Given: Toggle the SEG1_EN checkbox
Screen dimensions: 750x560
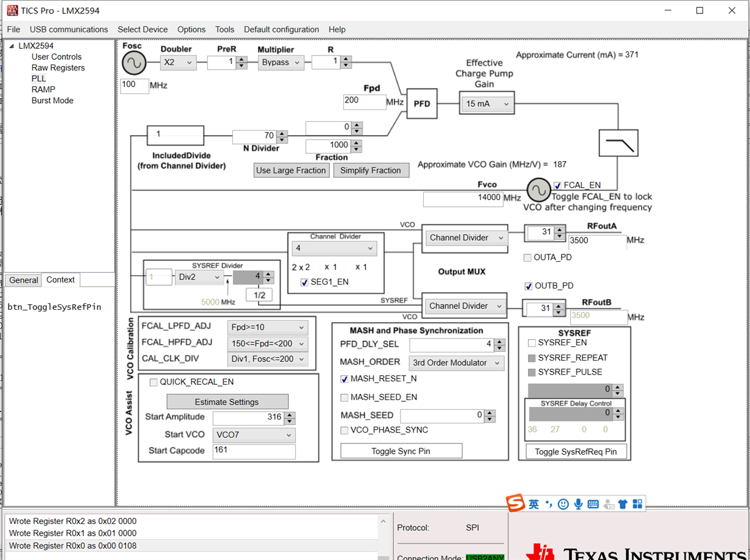Looking at the screenshot, I should [304, 282].
